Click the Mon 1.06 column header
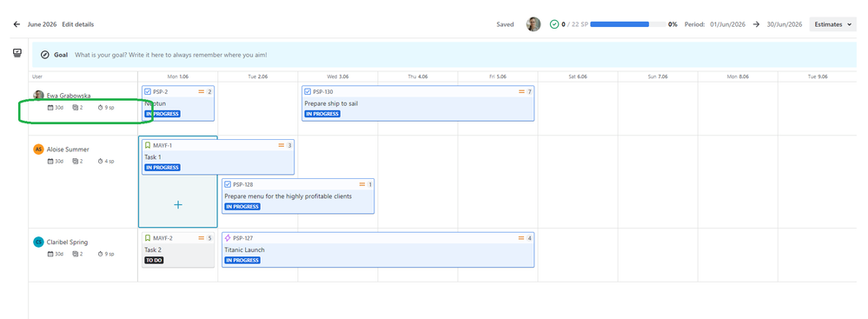This screenshot has height=319, width=868. (x=178, y=76)
